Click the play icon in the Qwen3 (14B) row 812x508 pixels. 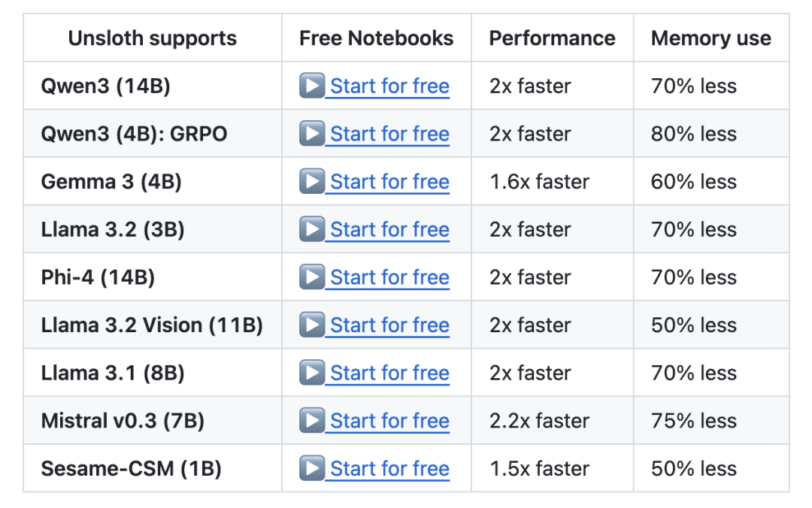[x=312, y=86]
